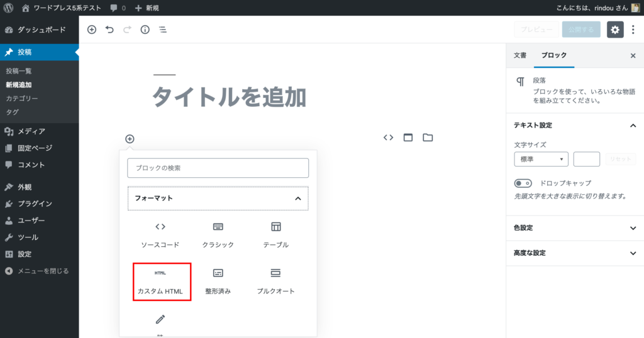
Task: Open 外観 in sidebar
Action: (x=40, y=187)
